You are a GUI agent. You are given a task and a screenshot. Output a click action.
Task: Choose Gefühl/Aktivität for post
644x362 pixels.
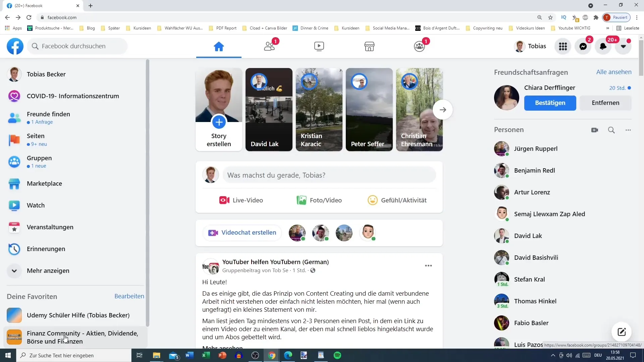tap(397, 200)
